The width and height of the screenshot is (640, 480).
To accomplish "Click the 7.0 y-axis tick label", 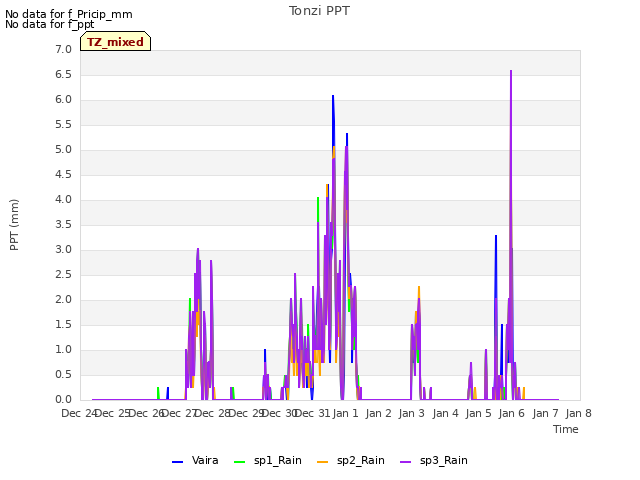I will pos(63,50).
